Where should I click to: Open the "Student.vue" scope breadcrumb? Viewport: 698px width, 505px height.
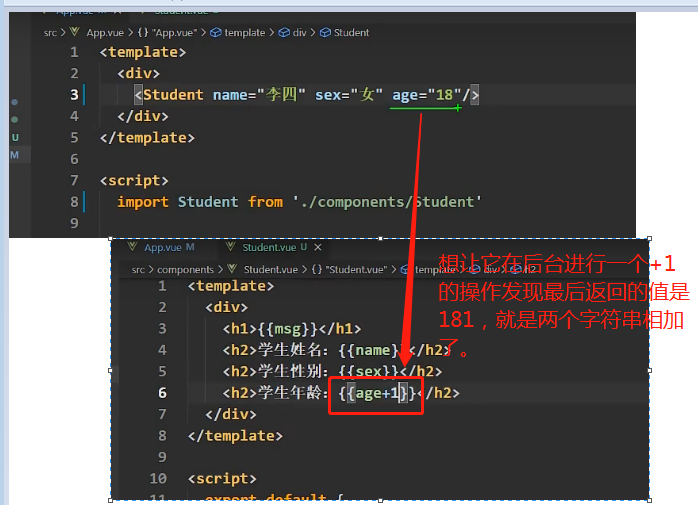pos(357,269)
